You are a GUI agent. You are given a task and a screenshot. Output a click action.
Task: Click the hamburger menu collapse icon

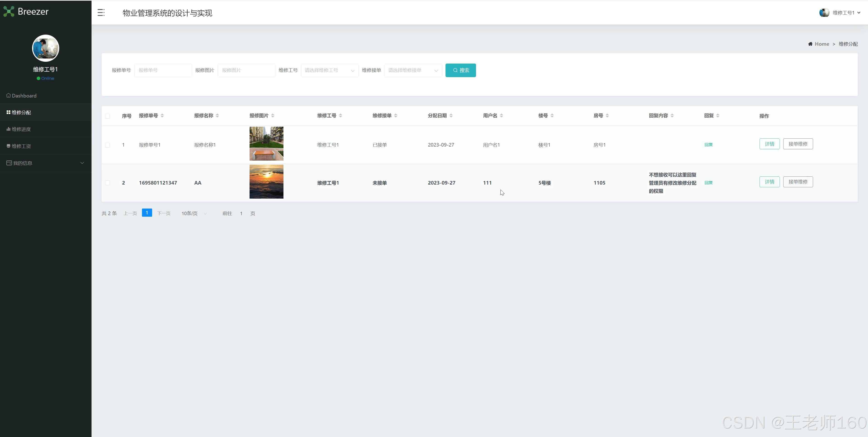101,13
